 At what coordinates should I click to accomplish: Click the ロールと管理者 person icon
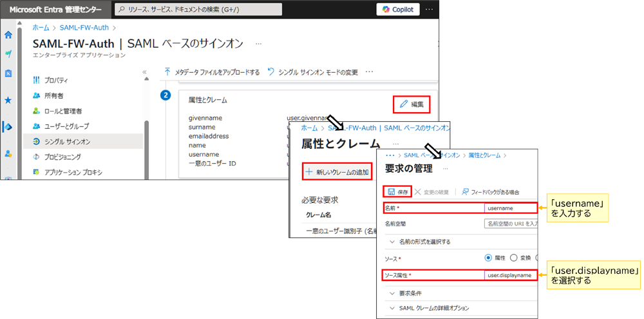pos(36,111)
